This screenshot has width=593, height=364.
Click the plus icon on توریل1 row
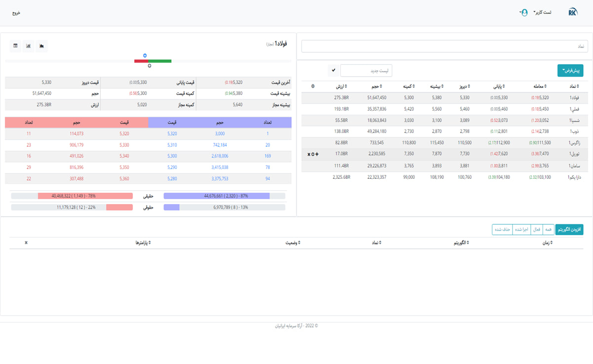click(x=317, y=154)
